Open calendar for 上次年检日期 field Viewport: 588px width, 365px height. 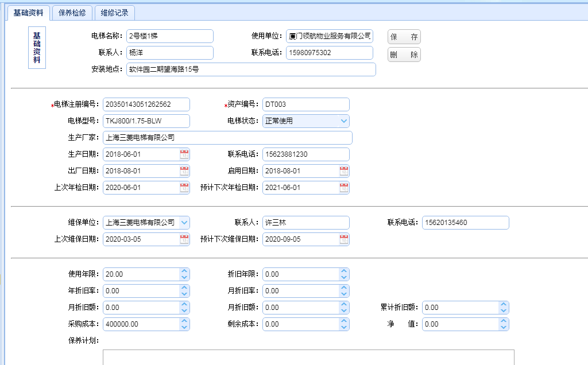click(x=184, y=188)
